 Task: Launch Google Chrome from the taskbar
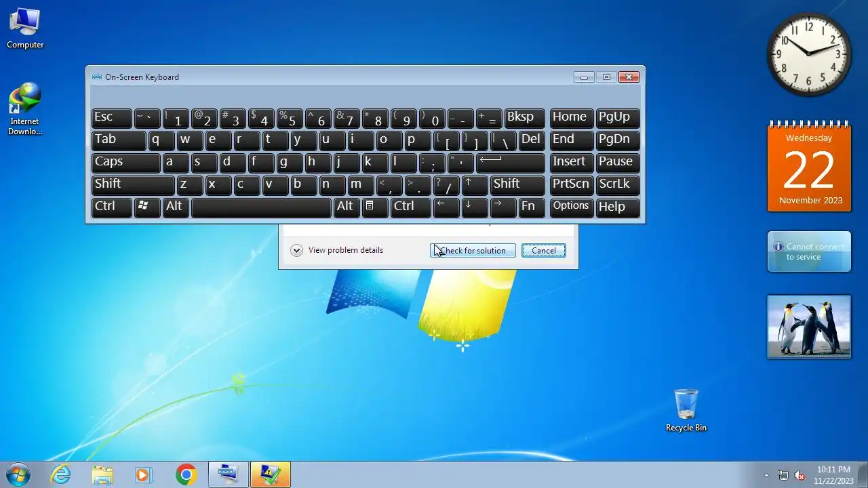pyautogui.click(x=186, y=474)
